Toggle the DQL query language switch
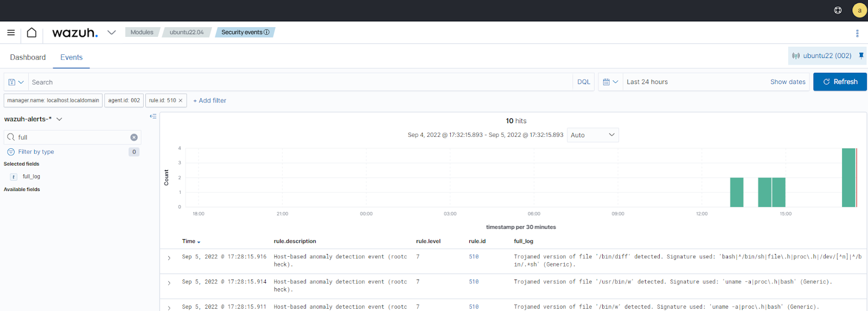 [x=583, y=82]
